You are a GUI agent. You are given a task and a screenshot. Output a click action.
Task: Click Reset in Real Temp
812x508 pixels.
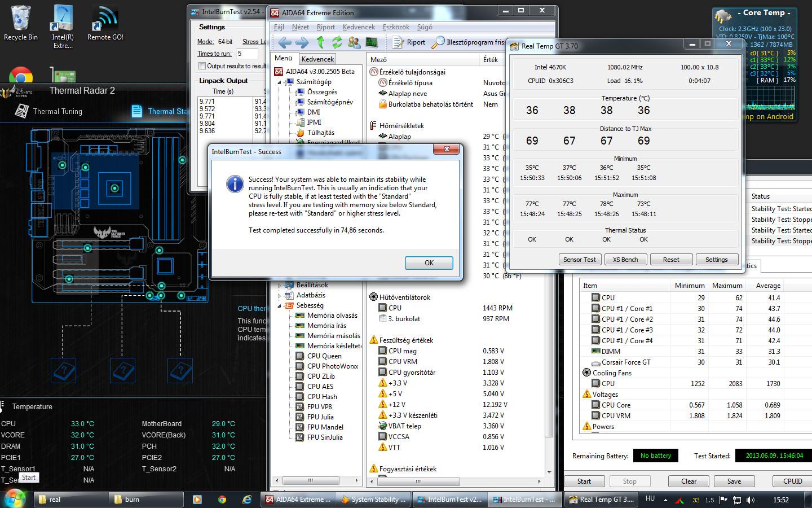pos(671,260)
